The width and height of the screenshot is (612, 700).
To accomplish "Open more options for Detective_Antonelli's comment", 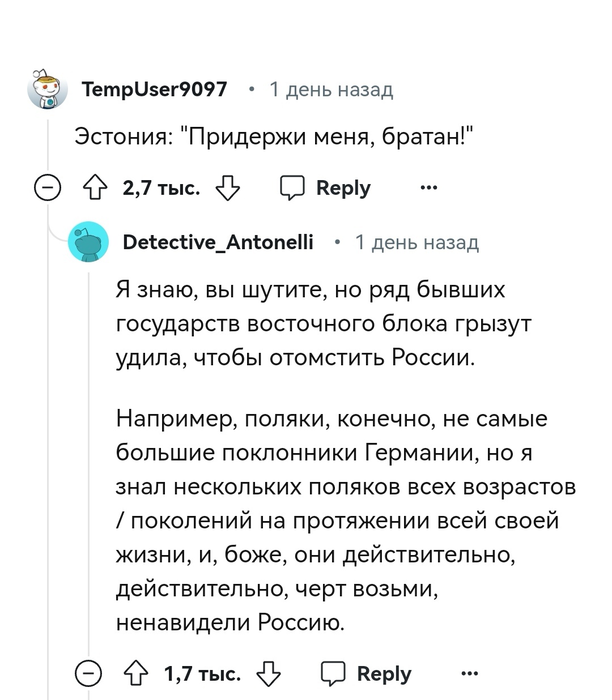I will coord(469,674).
